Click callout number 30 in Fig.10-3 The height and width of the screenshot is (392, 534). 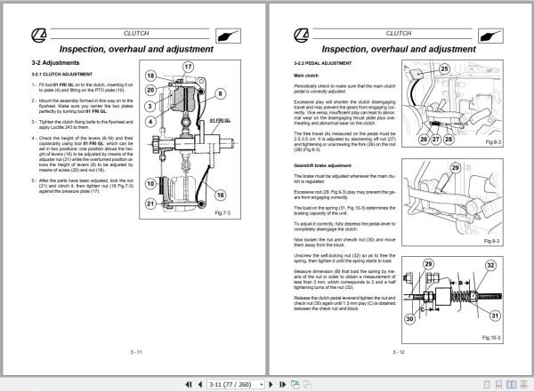409,319
